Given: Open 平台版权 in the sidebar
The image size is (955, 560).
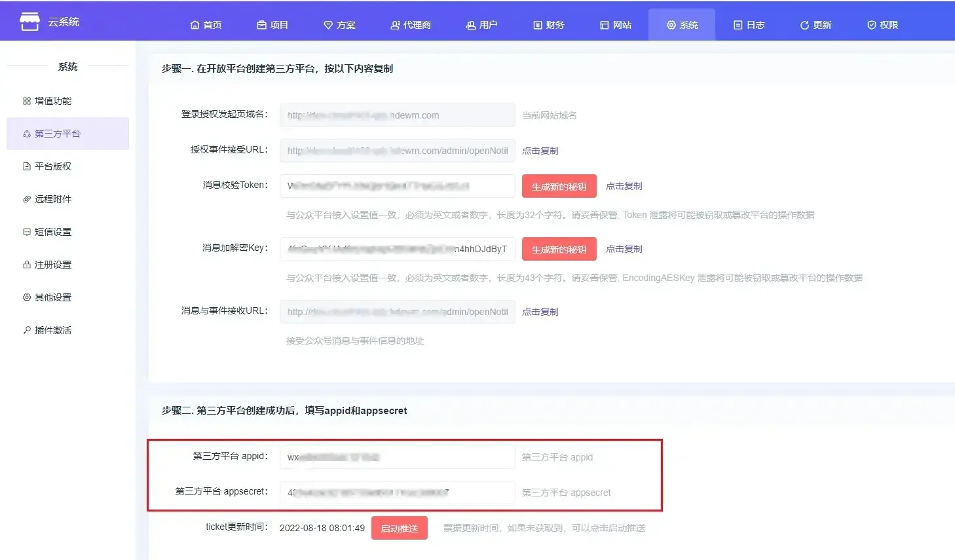Looking at the screenshot, I should [x=52, y=166].
